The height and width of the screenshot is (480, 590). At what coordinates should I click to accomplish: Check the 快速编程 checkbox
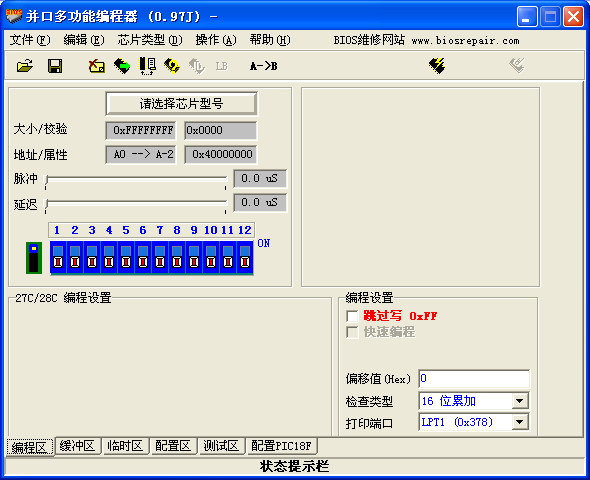(353, 332)
